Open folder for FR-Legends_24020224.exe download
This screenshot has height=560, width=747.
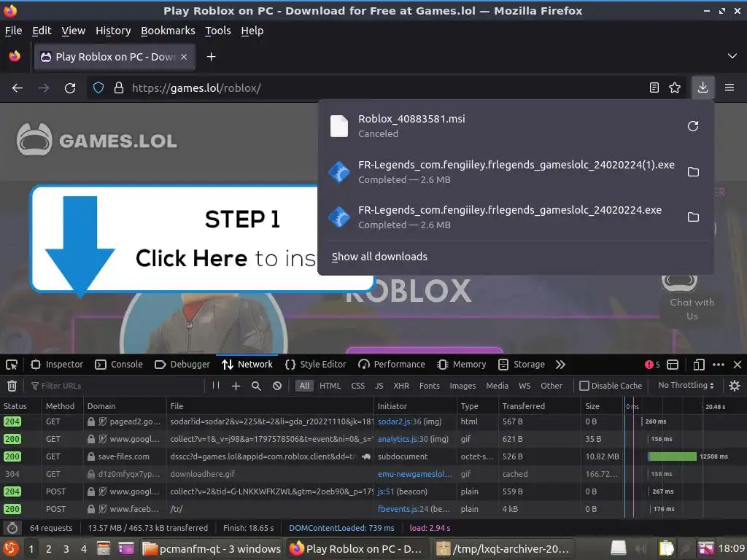693,217
